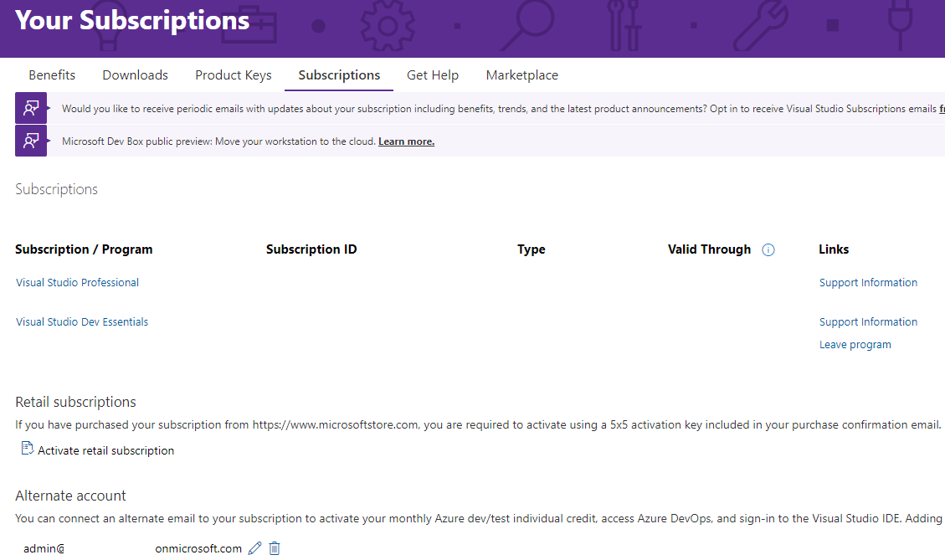945x560 pixels.
Task: Click the Leave program link
Action: pos(855,345)
